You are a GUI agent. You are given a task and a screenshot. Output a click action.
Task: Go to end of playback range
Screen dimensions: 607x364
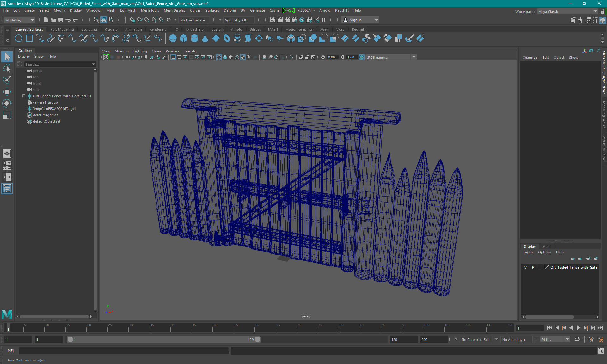point(600,328)
